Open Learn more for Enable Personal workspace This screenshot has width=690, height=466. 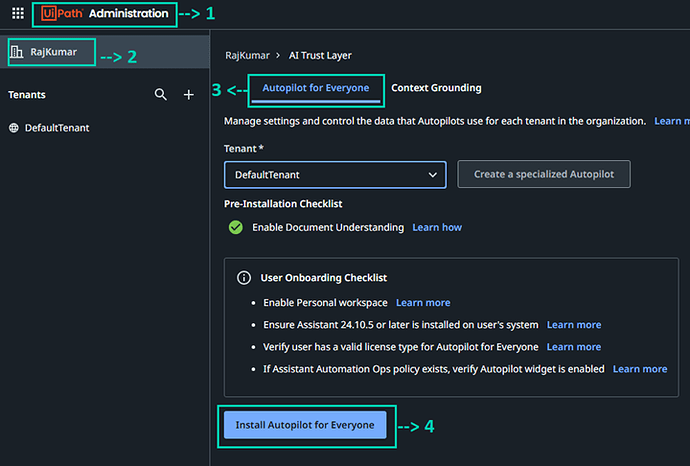[423, 303]
